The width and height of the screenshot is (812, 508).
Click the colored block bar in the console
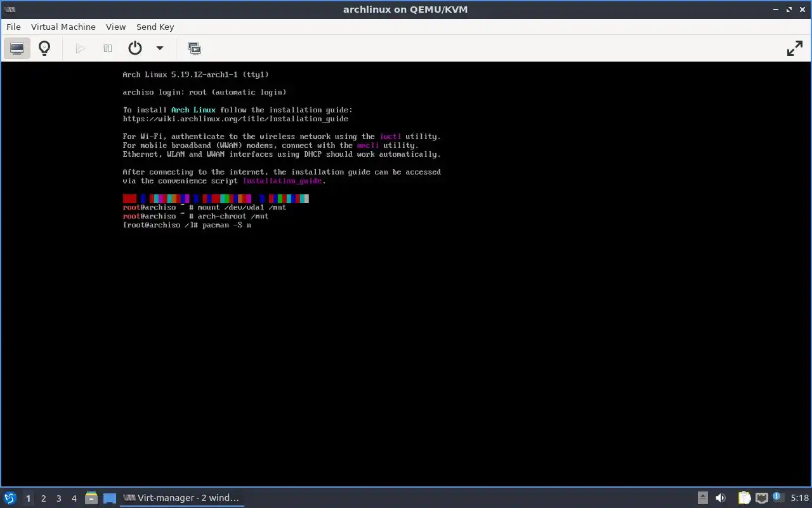pyautogui.click(x=216, y=199)
